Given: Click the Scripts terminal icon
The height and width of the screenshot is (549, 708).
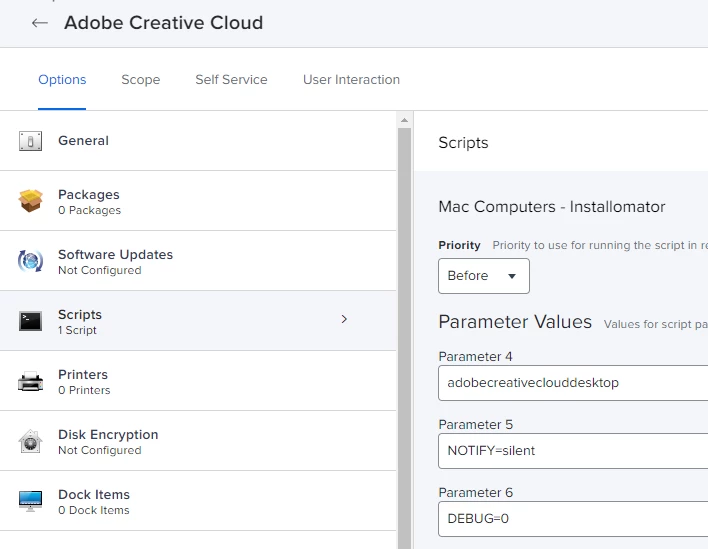Looking at the screenshot, I should (30, 321).
